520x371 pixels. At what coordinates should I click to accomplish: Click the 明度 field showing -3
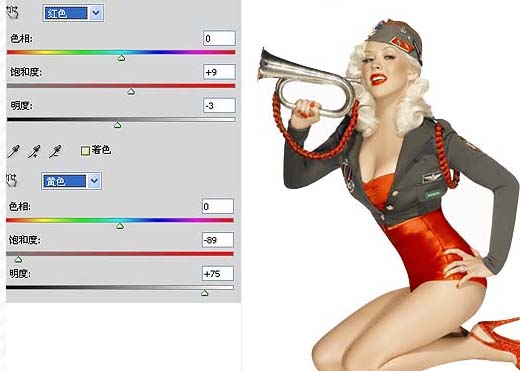(x=219, y=106)
